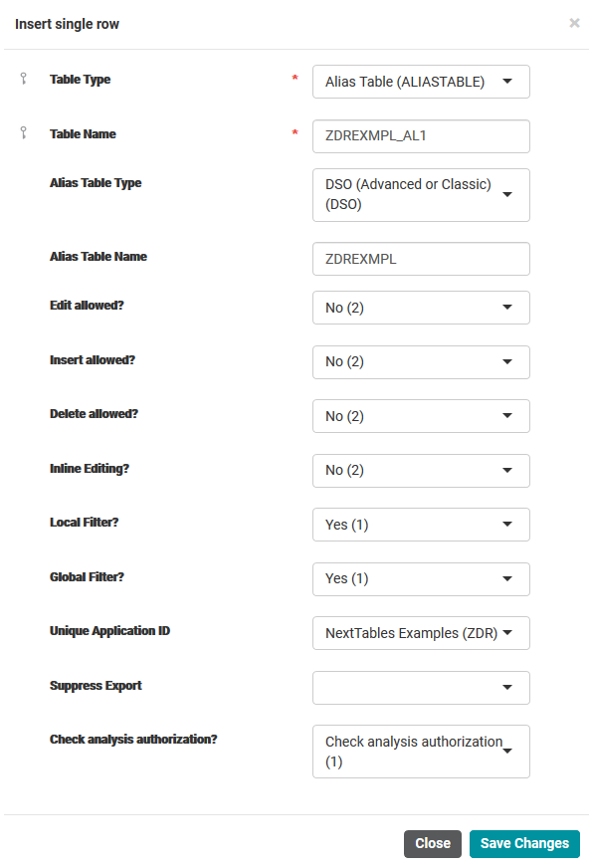Open the Global Filter dropdown
This screenshot has height=868, width=589.
421,579
